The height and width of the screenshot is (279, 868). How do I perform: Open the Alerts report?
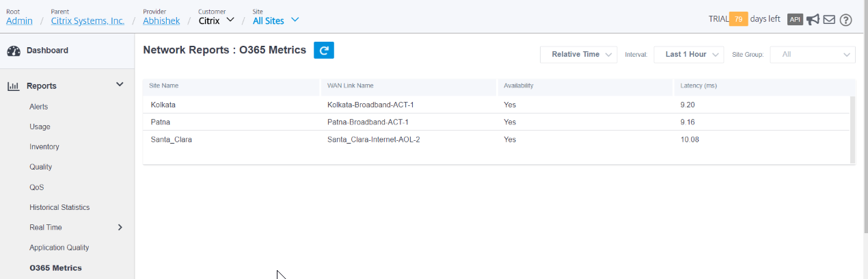pyautogui.click(x=39, y=107)
